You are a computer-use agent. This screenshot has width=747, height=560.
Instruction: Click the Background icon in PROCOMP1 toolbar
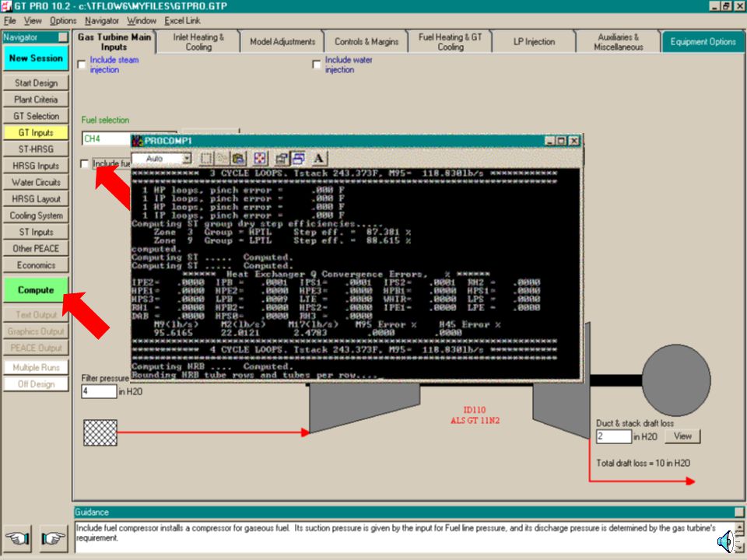coord(299,159)
